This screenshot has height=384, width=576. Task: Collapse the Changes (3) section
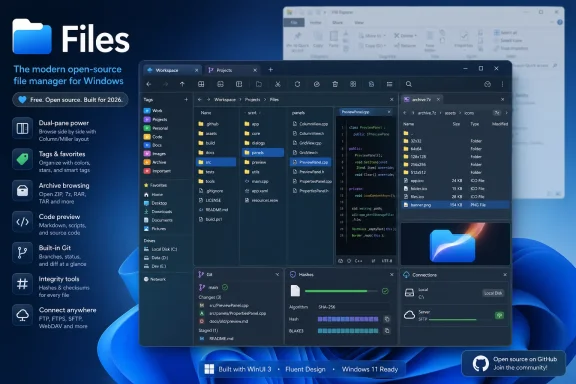coord(210,297)
